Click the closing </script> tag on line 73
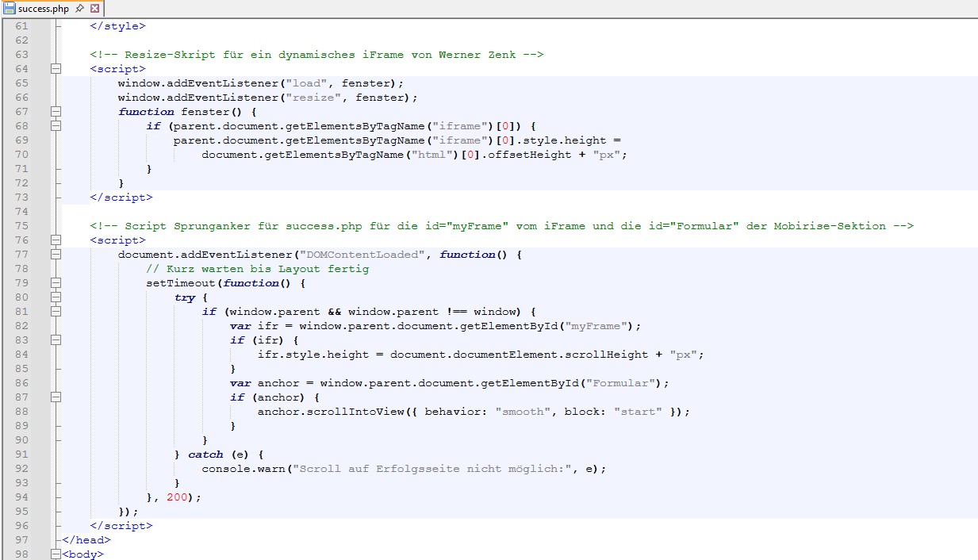The width and height of the screenshot is (978, 560). pyautogui.click(x=121, y=198)
